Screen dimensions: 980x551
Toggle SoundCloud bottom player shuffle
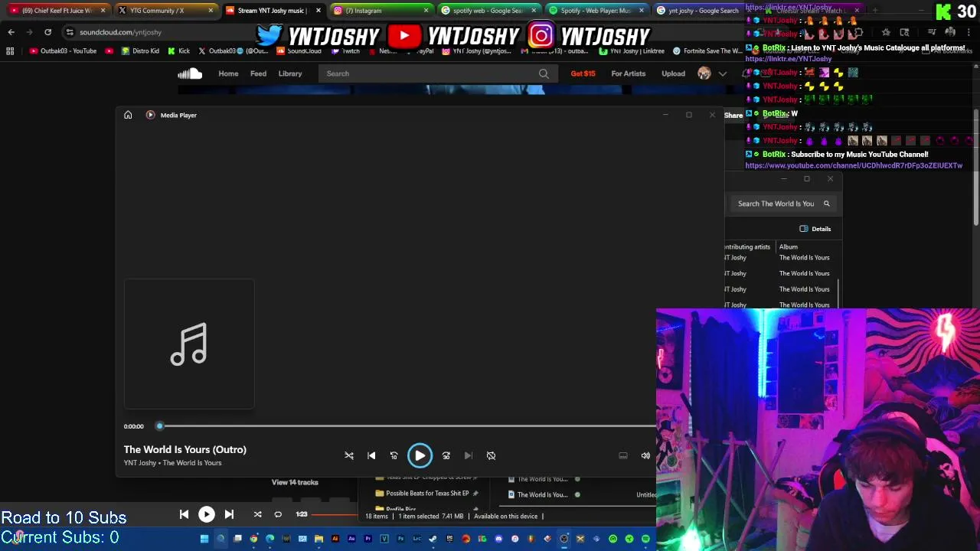pyautogui.click(x=257, y=514)
